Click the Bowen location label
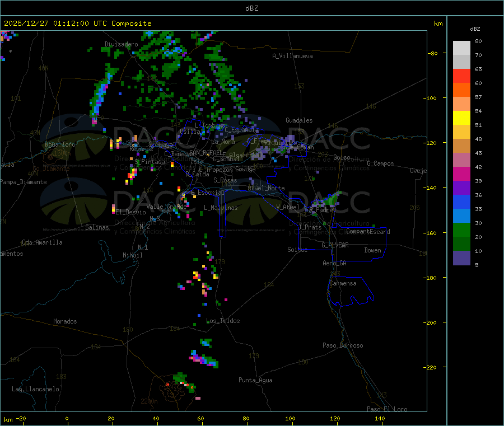This screenshot has height=426, width=504. pyautogui.click(x=373, y=250)
